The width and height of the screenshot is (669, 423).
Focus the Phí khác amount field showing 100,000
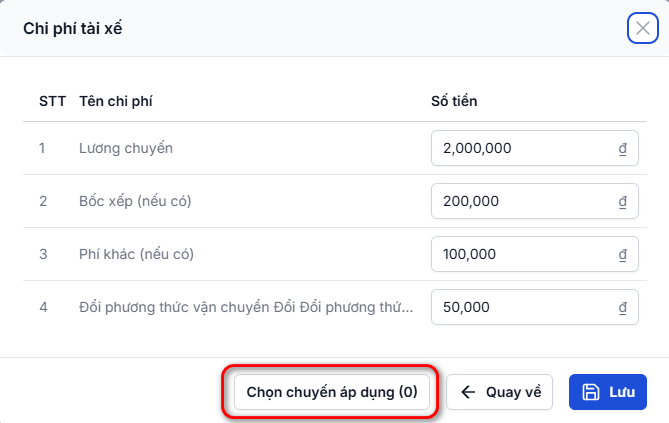(x=535, y=254)
